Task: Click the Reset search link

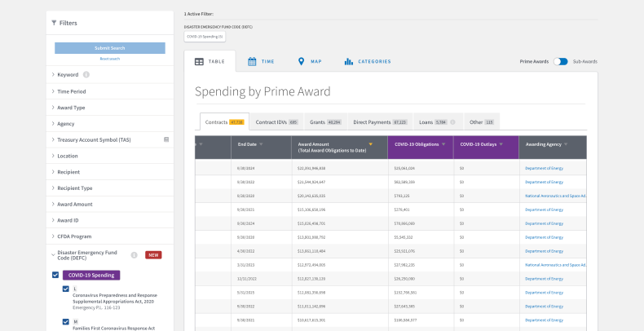Action: point(109,59)
